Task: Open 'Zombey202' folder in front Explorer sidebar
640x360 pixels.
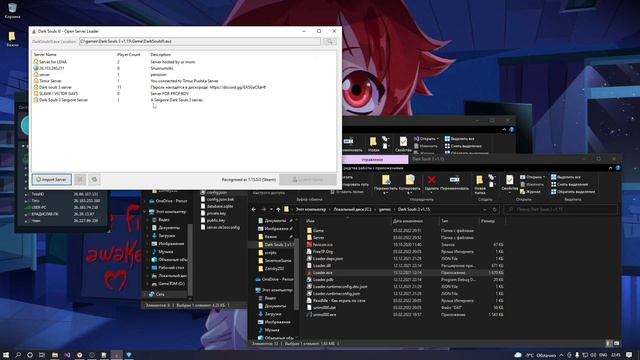Action: pyautogui.click(x=274, y=269)
